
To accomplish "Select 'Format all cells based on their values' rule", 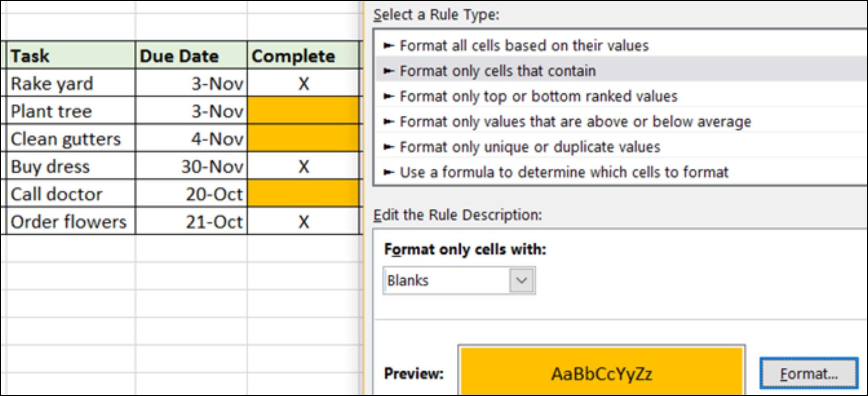I will [523, 46].
